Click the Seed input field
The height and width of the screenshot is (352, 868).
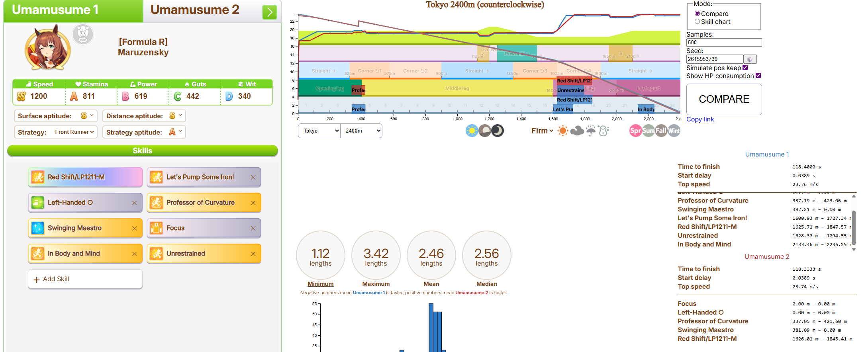[714, 59]
